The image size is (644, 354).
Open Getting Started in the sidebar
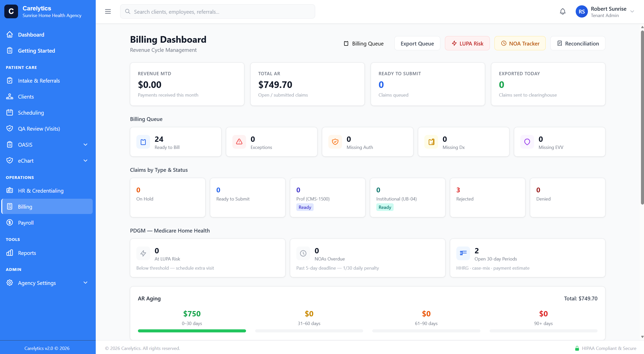[x=47, y=51]
